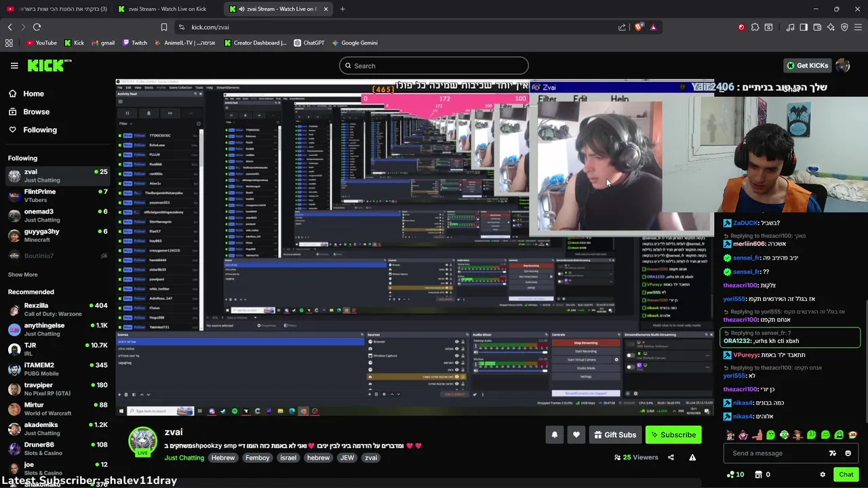The image size is (868, 488).
Task: Bookmark this page icon
Action: (163, 27)
